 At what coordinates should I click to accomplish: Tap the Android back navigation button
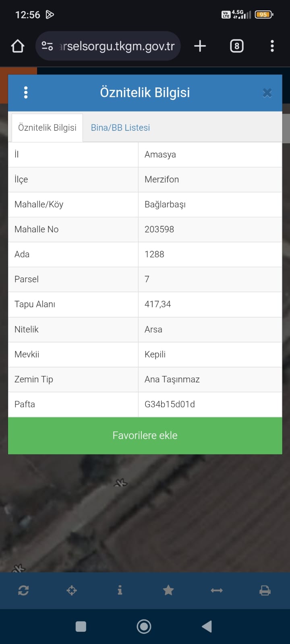click(207, 626)
